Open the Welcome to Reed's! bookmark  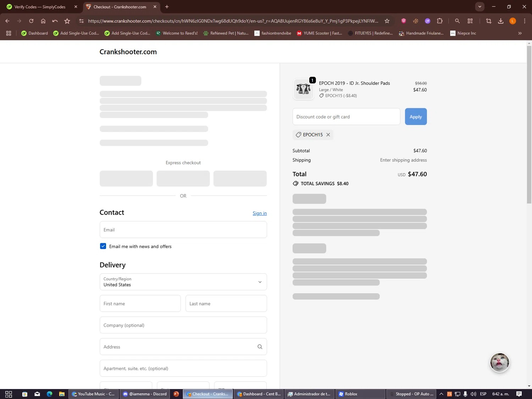177,33
